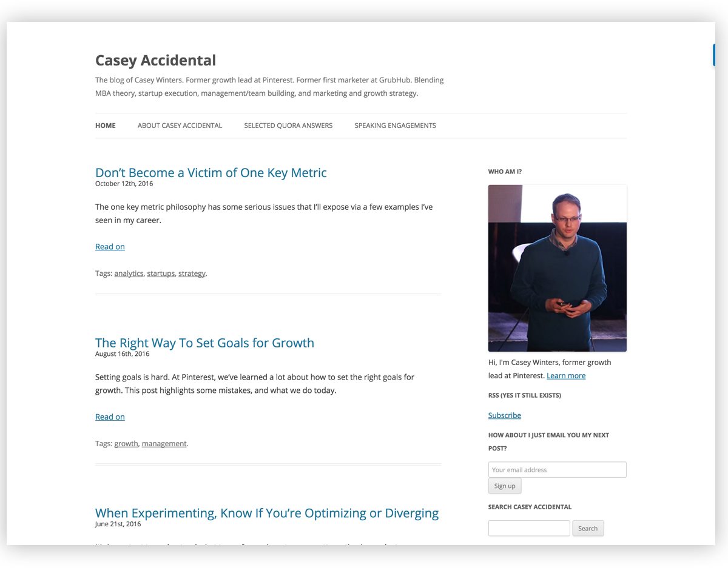Focus the Your email address field
The width and height of the screenshot is (728, 576).
[557, 470]
